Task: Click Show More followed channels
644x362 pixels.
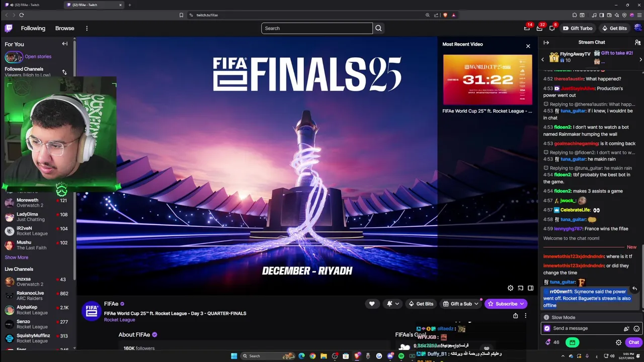Action: pyautogui.click(x=17, y=257)
